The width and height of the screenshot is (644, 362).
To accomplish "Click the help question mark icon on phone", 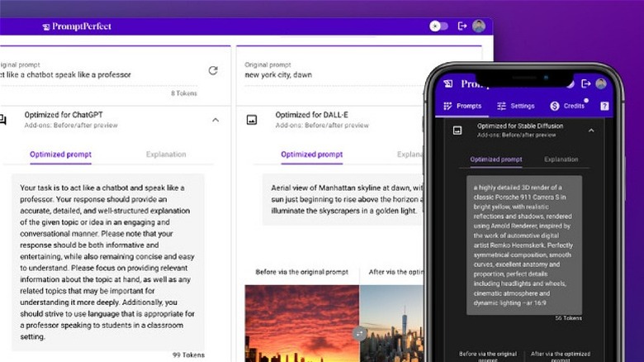I will click(604, 106).
